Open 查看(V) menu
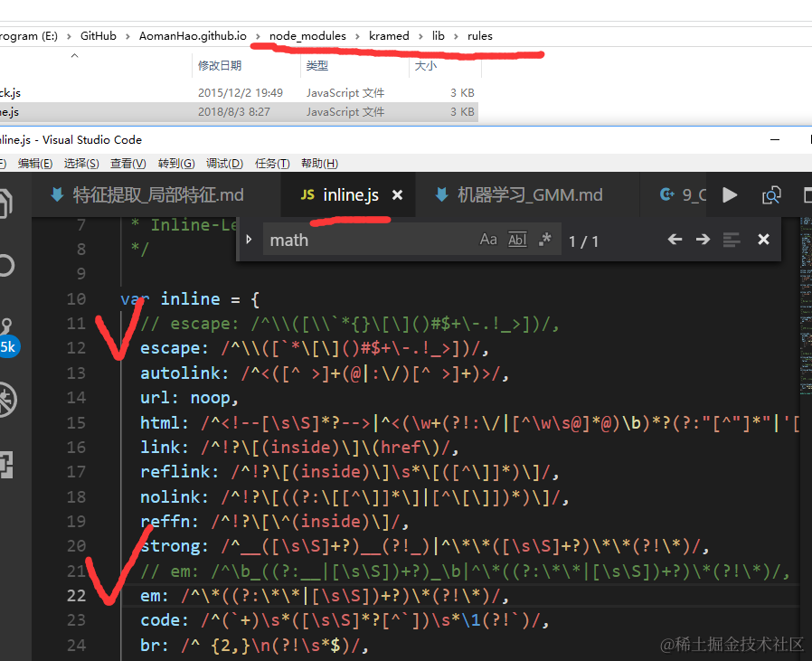 point(127,164)
